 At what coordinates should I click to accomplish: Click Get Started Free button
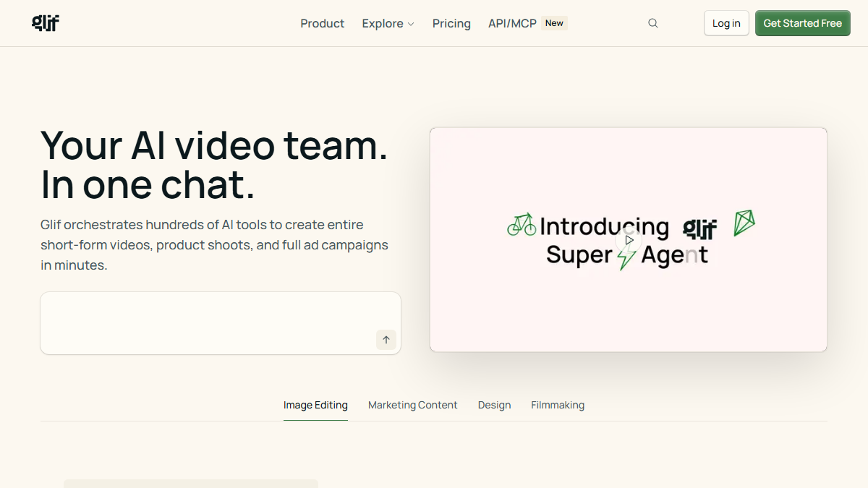coord(803,23)
